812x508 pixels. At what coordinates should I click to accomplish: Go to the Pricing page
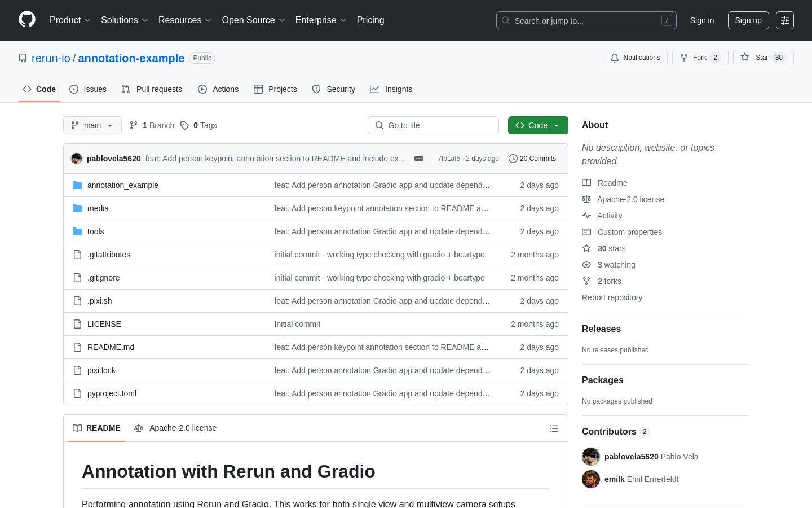tap(370, 20)
